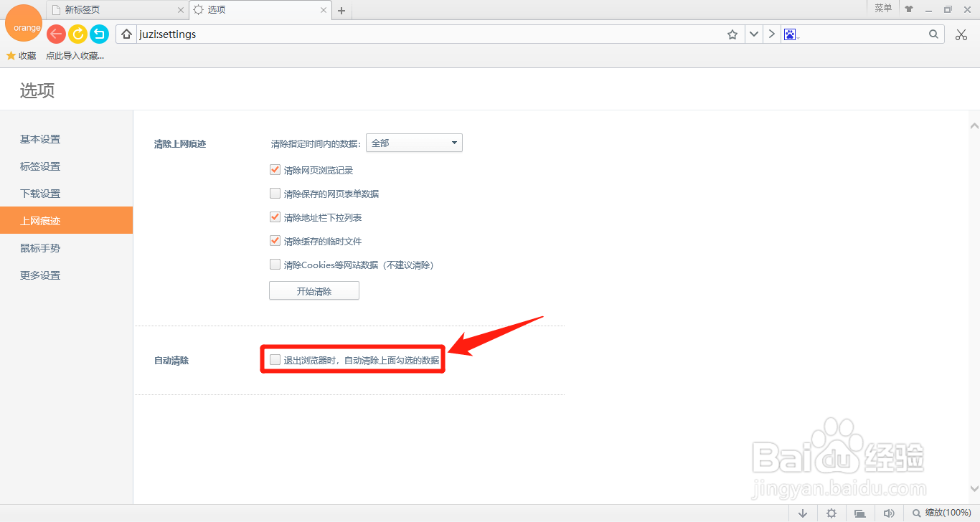This screenshot has height=522, width=980.
Task: Switch to the 新标签页 tab
Action: [x=118, y=10]
